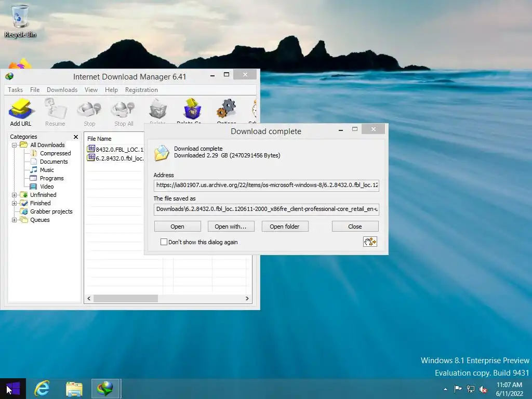Select the Video category
This screenshot has height=399, width=532.
tap(47, 187)
